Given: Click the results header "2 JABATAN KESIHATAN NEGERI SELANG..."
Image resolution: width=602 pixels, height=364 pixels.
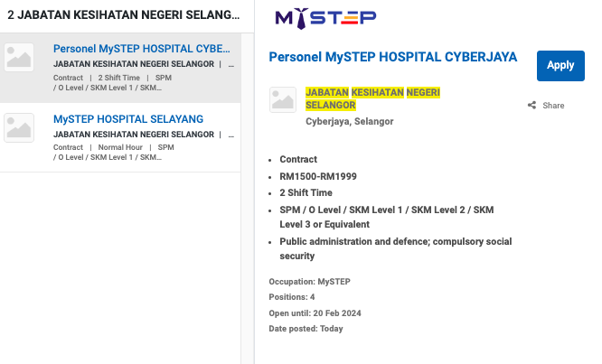Looking at the screenshot, I should coord(123,15).
